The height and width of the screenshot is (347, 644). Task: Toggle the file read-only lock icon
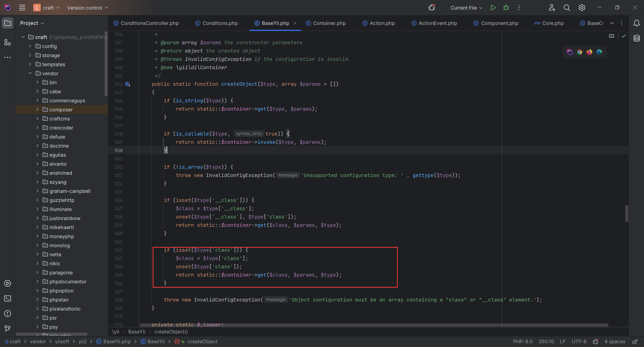pos(635,341)
